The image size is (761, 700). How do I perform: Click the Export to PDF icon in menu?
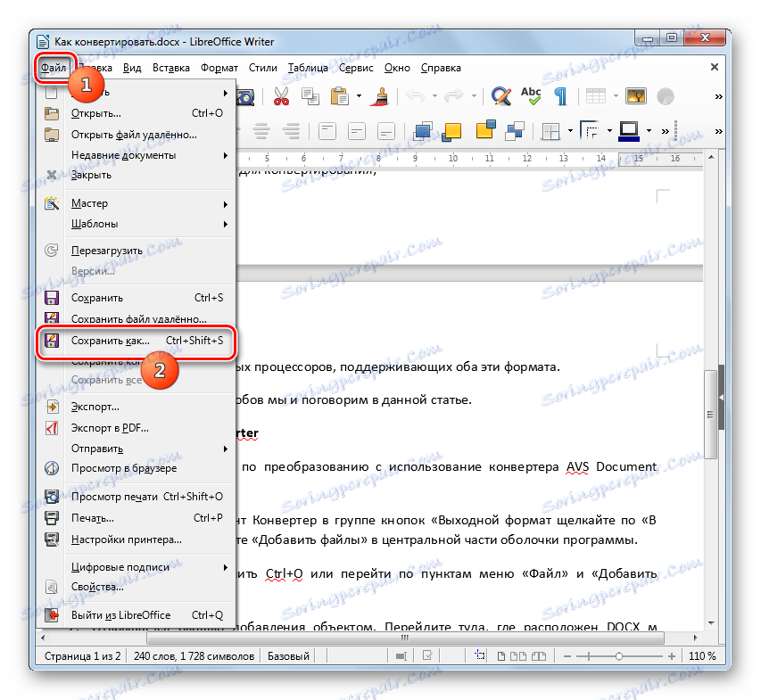(52, 428)
